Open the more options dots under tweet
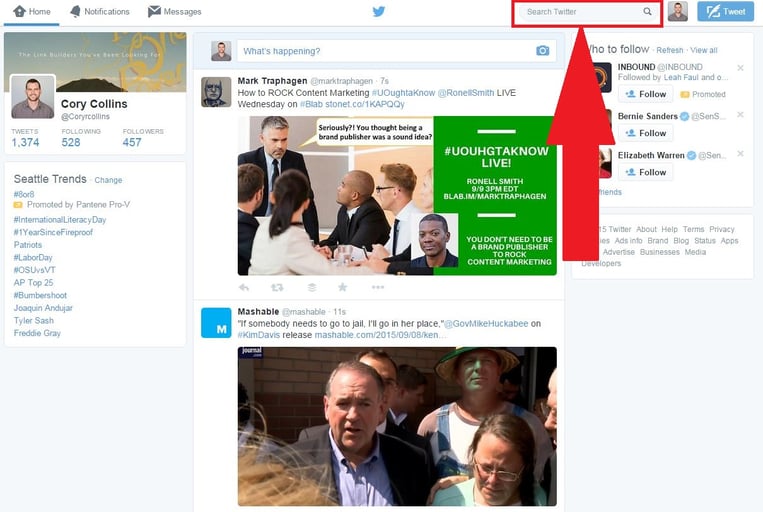The image size is (763, 512). coord(378,287)
